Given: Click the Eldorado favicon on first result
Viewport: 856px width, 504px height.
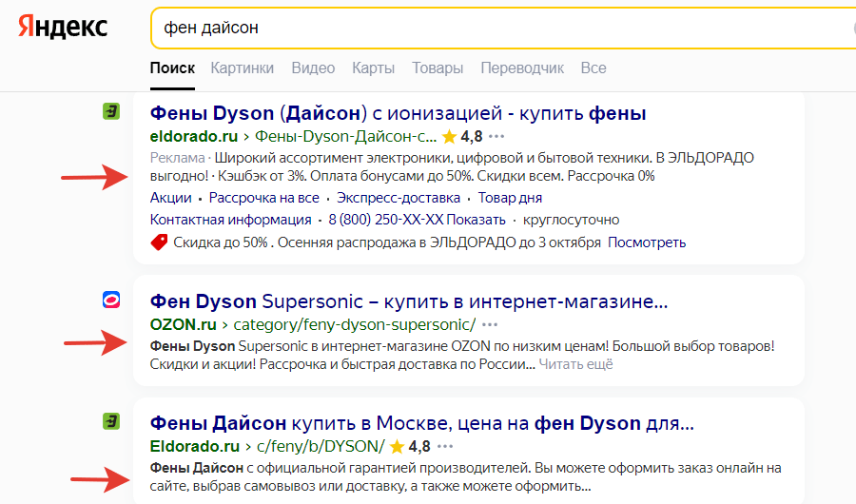Looking at the screenshot, I should (x=111, y=111).
